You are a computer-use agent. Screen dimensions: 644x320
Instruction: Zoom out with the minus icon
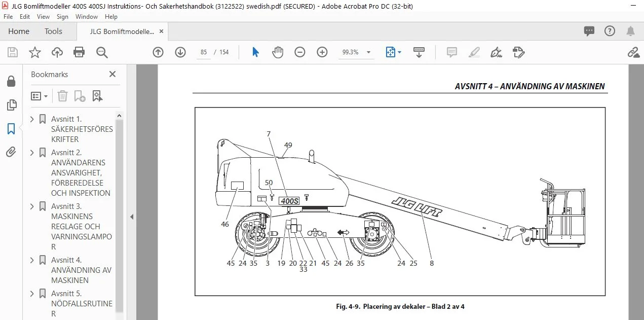click(300, 52)
